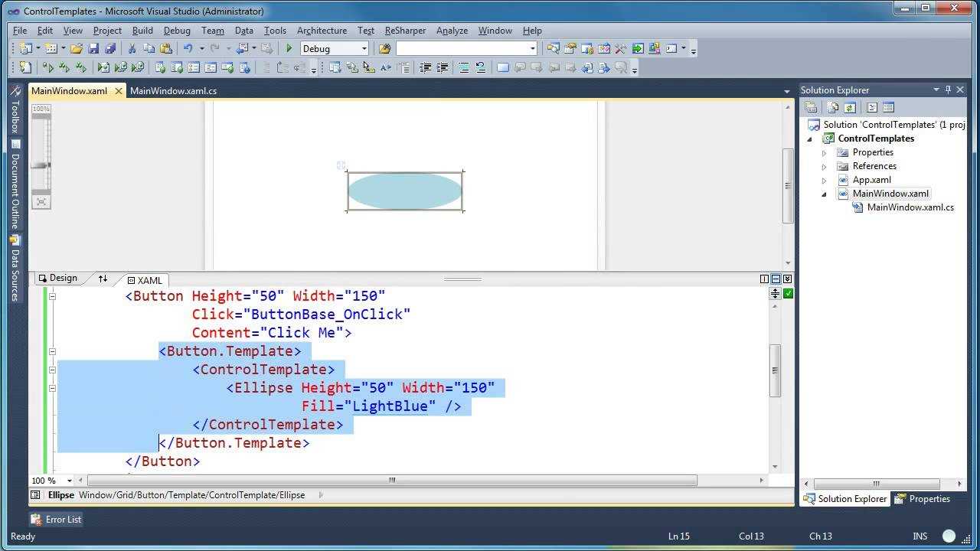980x551 pixels.
Task: Click the fit-to-view icon below the zoom slider
Action: (41, 202)
